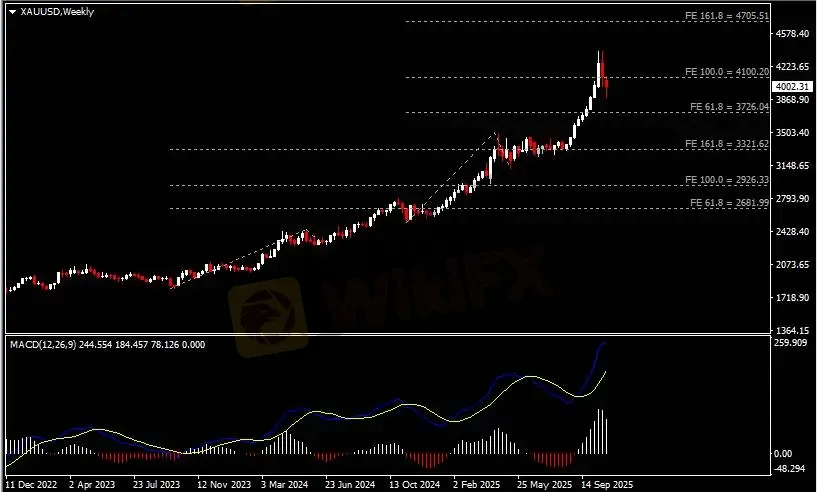
Task: Select the FE 161.8 = 3321.62 label
Action: [x=727, y=144]
